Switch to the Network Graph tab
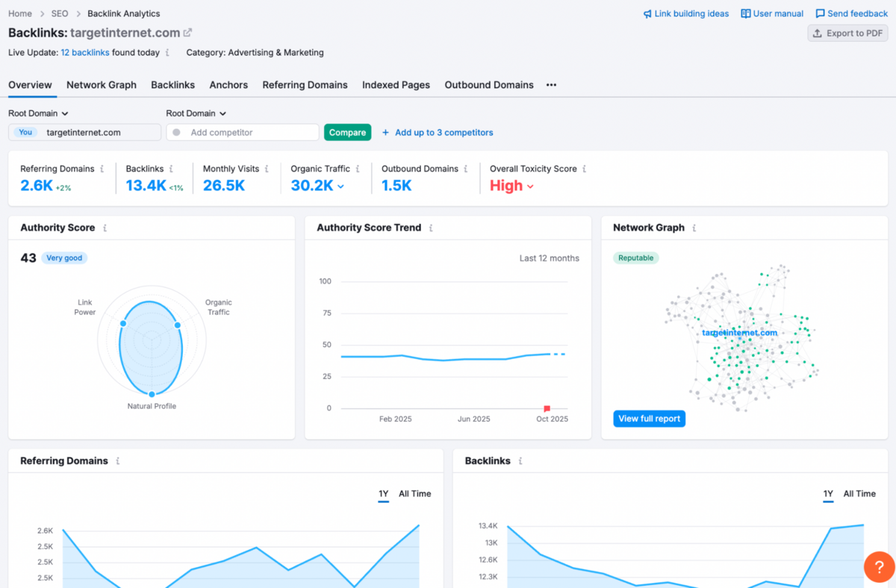The height and width of the screenshot is (588, 896). point(102,85)
